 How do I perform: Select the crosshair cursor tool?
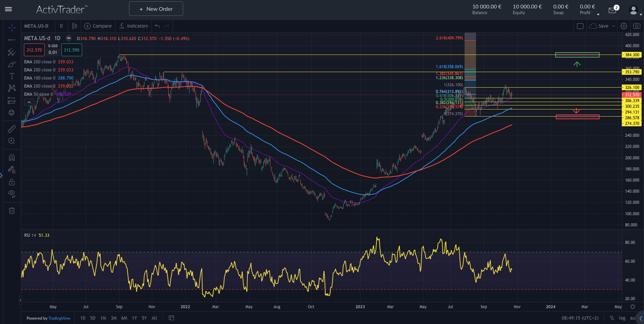pos(12,28)
